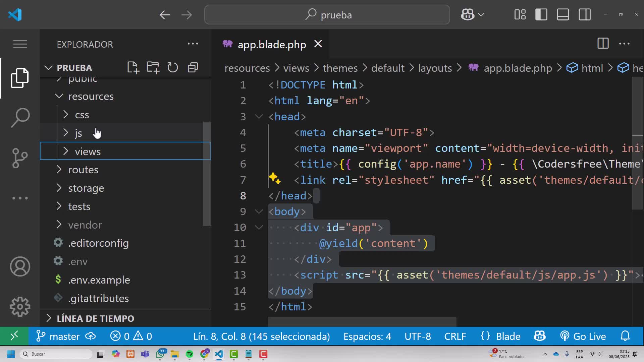Click the master branch indicator
Screen dimensions: 644x362
coord(58,336)
